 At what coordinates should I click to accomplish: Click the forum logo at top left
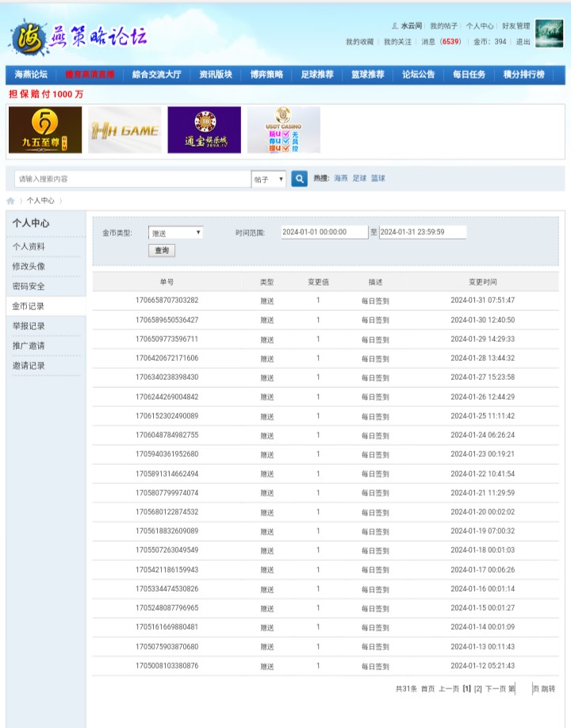tap(77, 37)
